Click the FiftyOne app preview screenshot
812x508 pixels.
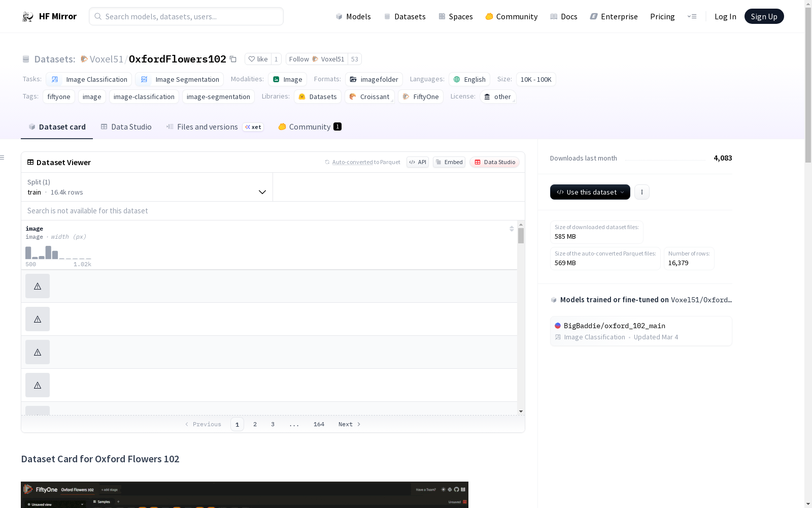(x=245, y=495)
